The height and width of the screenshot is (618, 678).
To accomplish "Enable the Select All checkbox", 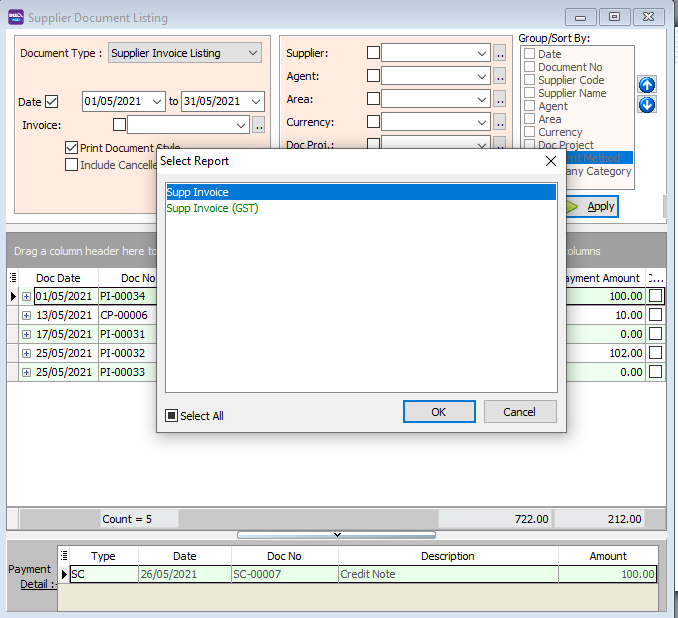I will (x=172, y=416).
